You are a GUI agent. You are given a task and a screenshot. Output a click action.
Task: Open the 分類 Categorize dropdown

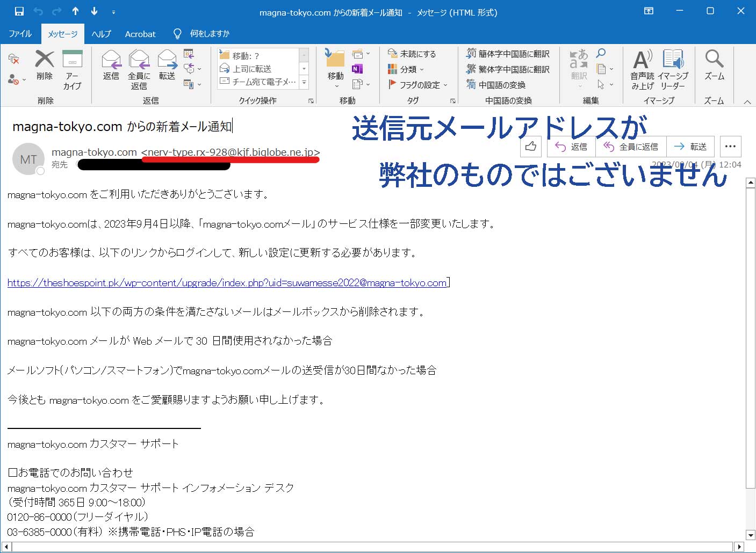406,69
